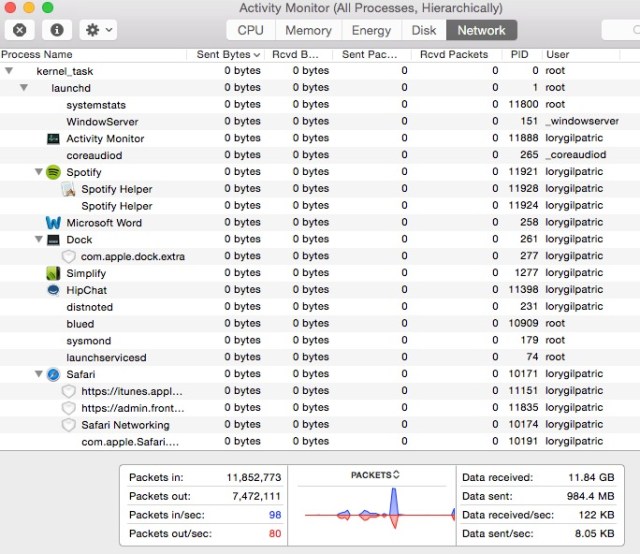Click the Data received value 11.84 GB
Viewport: 640px width, 554px height.
click(591, 477)
